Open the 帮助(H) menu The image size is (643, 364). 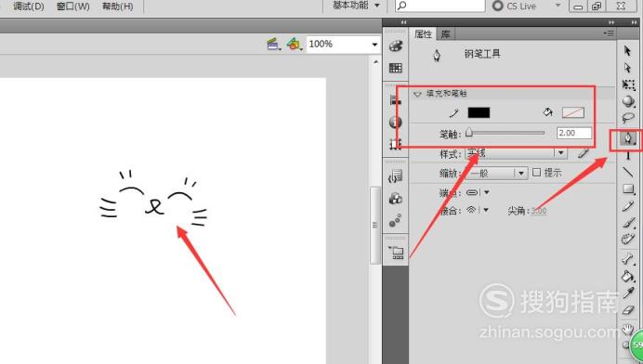coord(118,6)
